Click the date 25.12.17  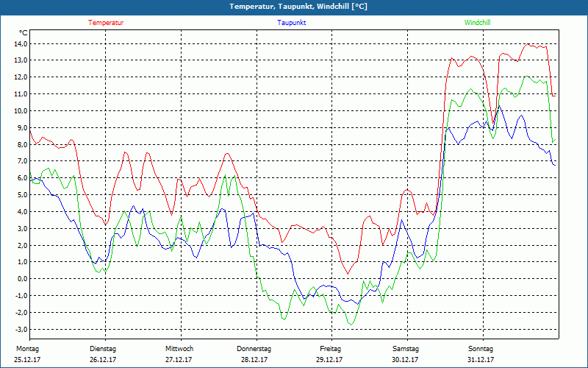[x=27, y=360]
